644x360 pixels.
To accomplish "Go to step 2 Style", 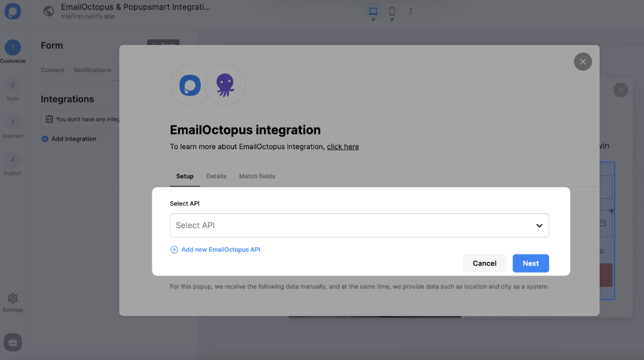I will [12, 89].
